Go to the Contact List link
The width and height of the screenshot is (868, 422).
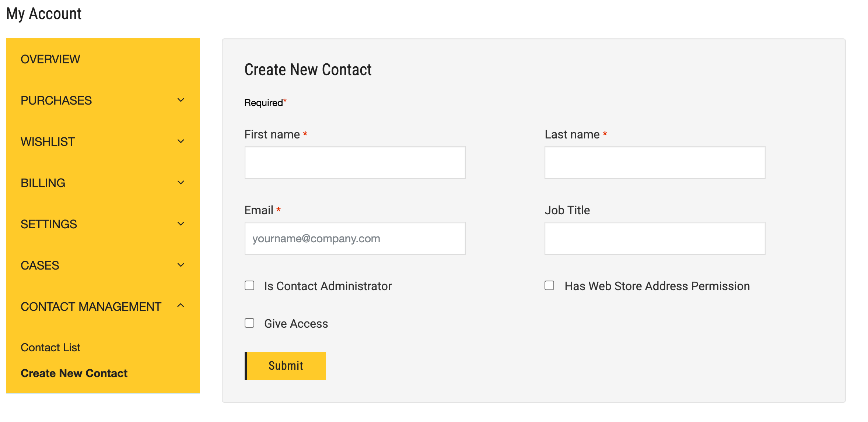click(50, 348)
